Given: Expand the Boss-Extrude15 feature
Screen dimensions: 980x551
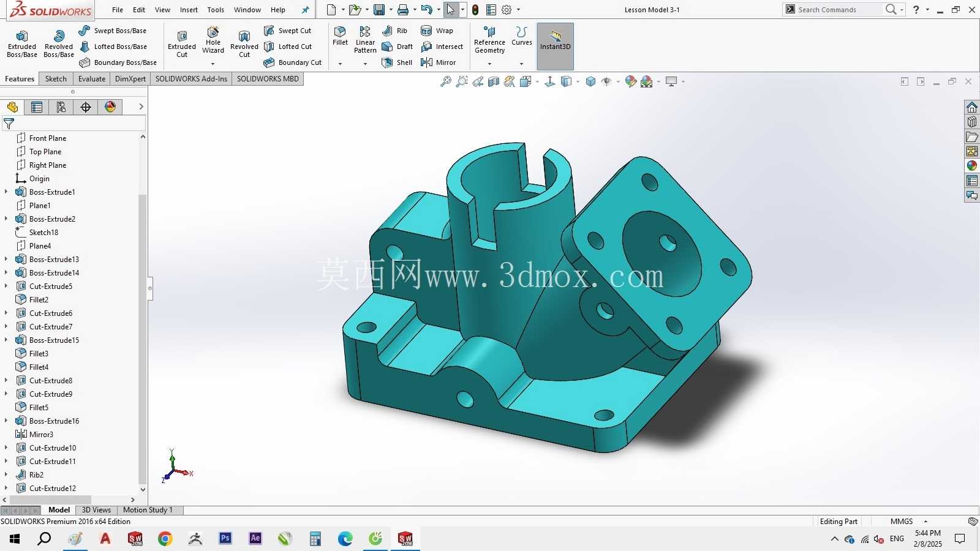Looking at the screenshot, I should (x=6, y=340).
